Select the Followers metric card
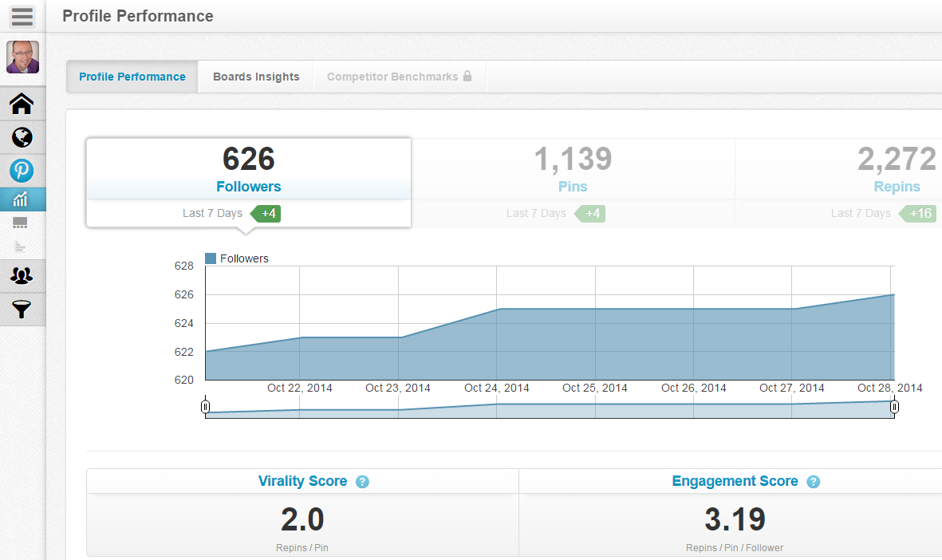Screen dimensions: 942x560 (249, 182)
